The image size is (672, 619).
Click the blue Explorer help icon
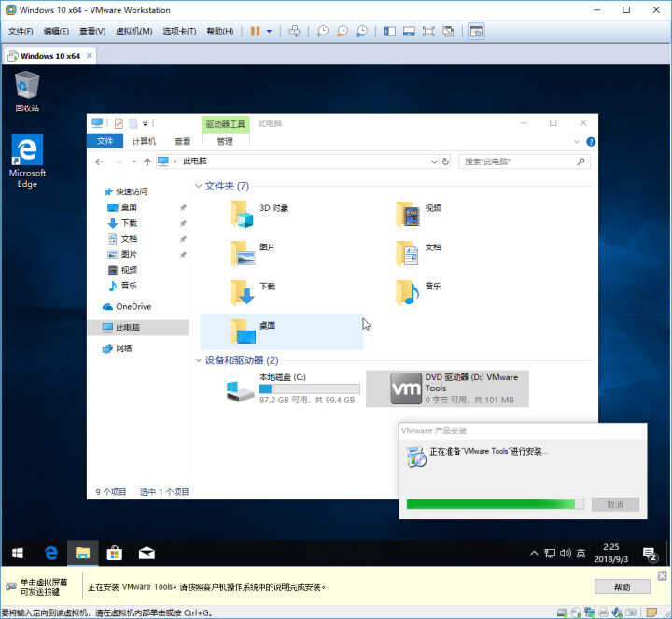tap(591, 142)
